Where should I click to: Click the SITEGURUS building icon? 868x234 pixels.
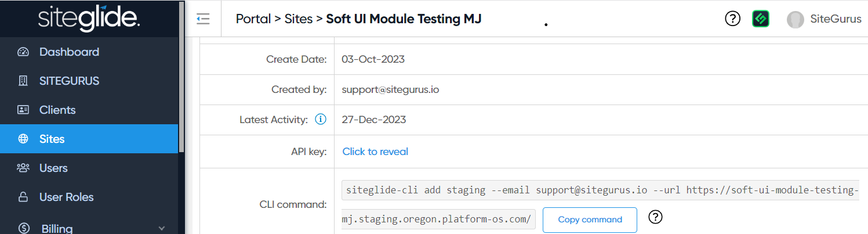pos(23,81)
